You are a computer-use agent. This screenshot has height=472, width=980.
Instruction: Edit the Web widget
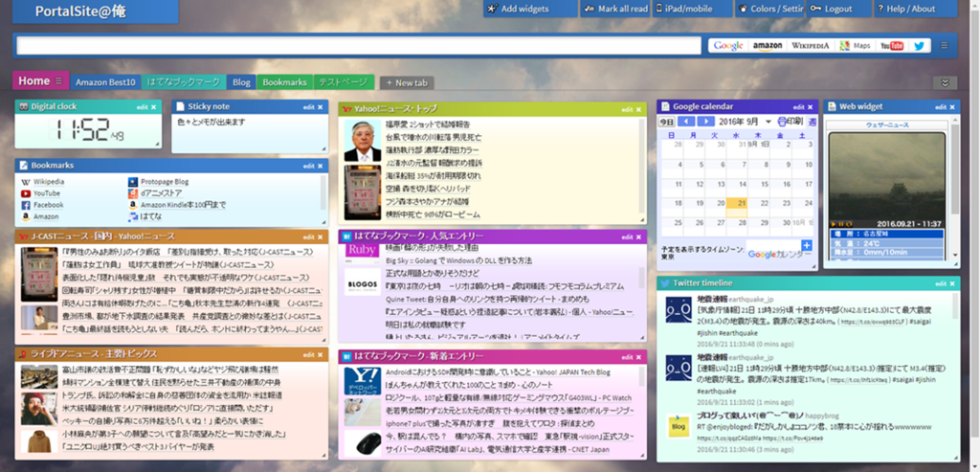[x=942, y=107]
